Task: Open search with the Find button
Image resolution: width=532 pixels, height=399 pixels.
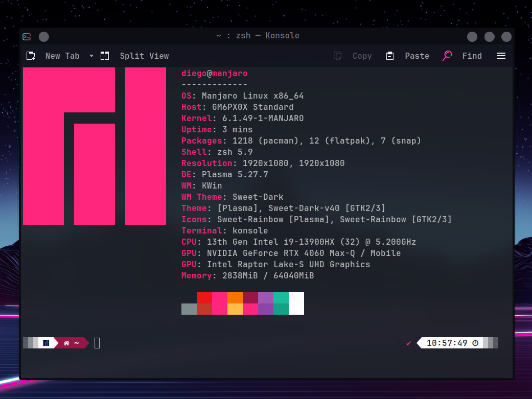Action: coord(462,56)
